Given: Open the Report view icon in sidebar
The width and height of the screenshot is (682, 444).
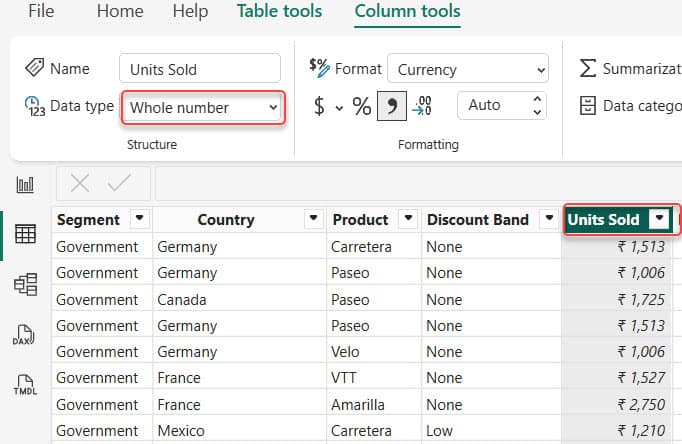Looking at the screenshot, I should click(x=25, y=185).
